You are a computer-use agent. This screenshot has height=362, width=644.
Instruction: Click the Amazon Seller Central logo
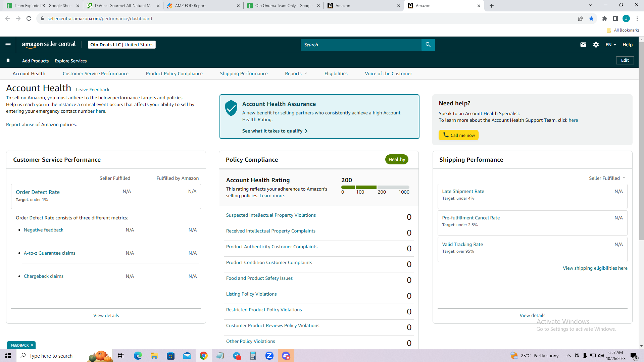pyautogui.click(x=49, y=45)
